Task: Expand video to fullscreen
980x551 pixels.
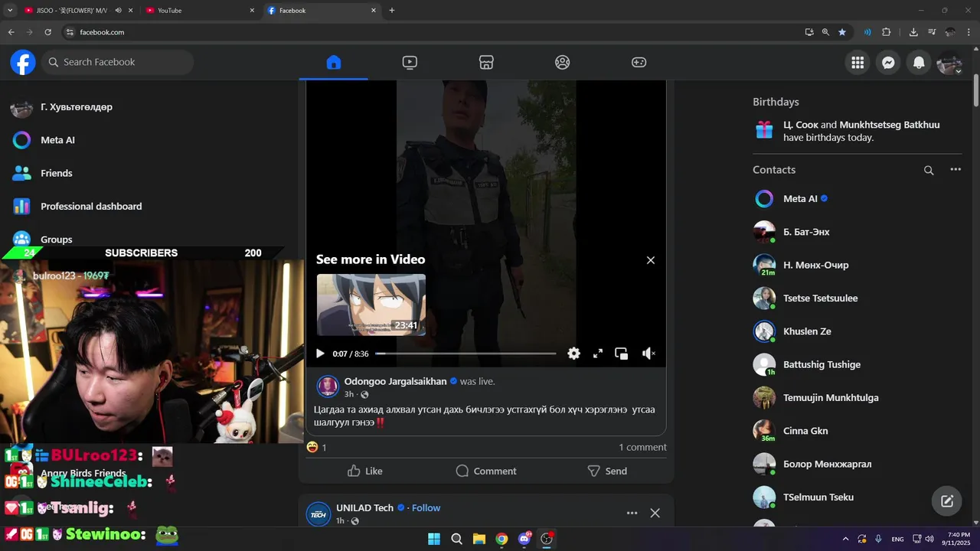Action: 598,354
